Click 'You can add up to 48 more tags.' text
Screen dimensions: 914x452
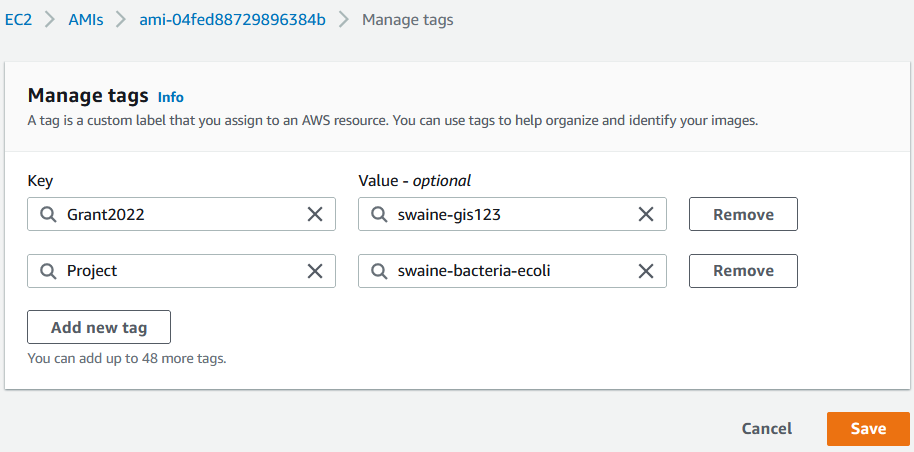tap(126, 358)
